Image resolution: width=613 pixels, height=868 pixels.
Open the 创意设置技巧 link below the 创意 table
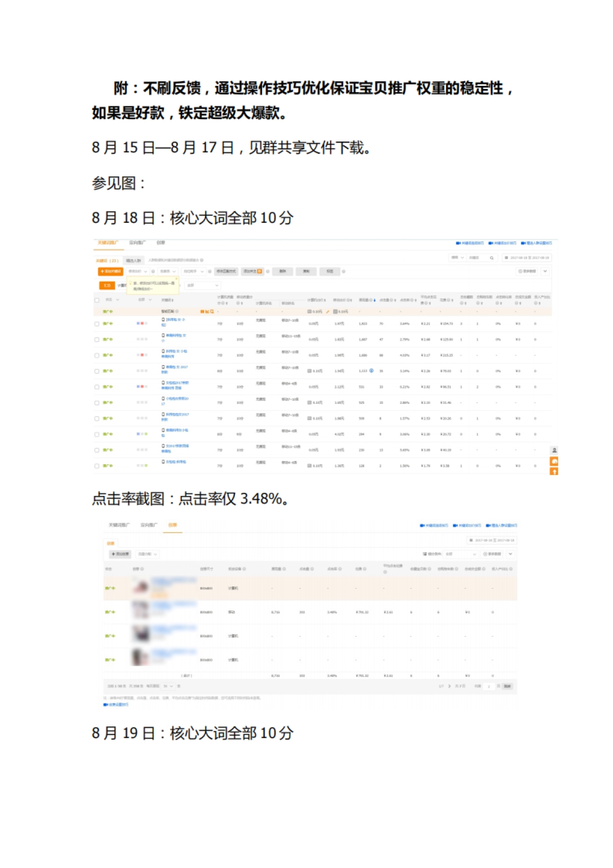click(116, 704)
